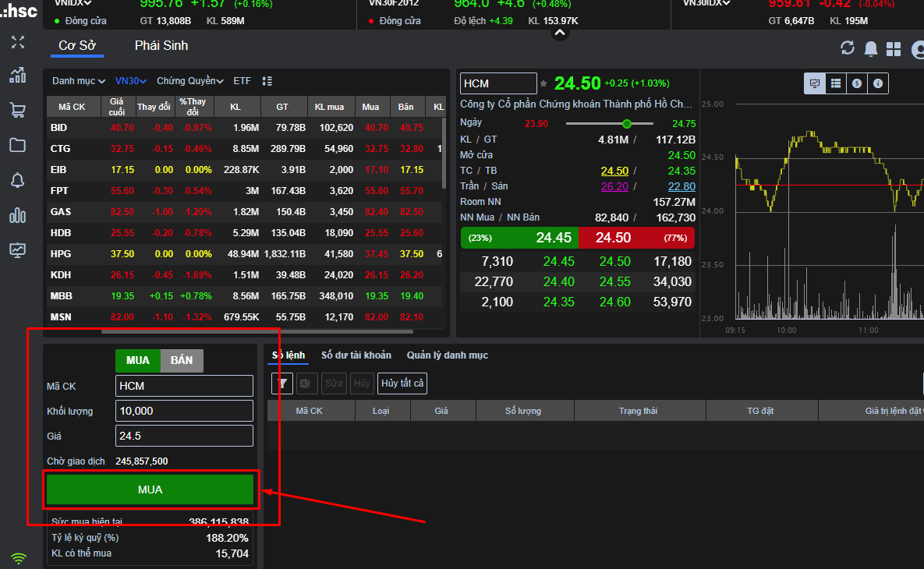Select the ETF list filter
Image resolution: width=924 pixels, height=569 pixels.
(x=243, y=81)
